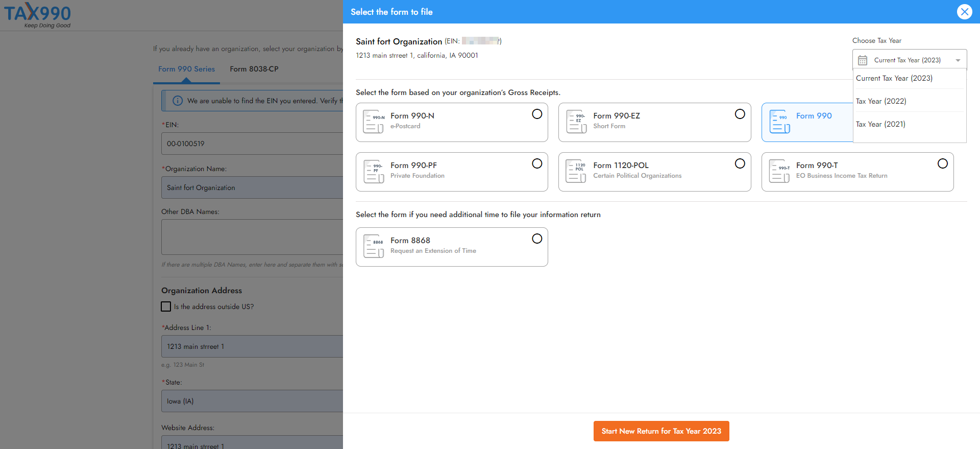Select the Form 990-N e-Postcard radio button

[537, 114]
